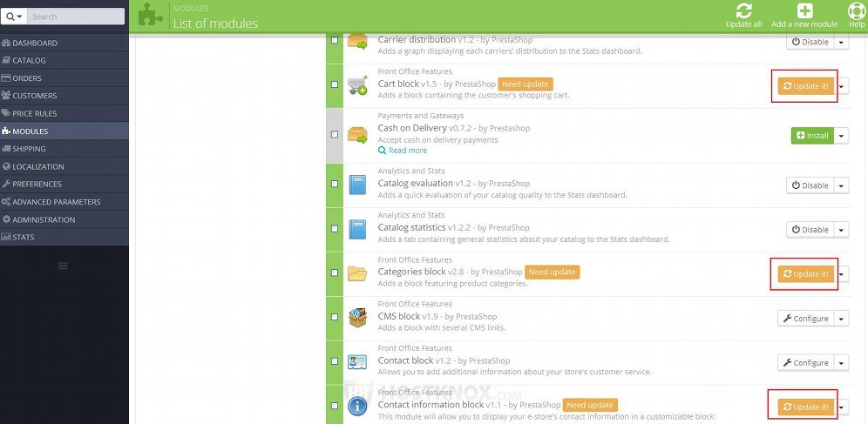This screenshot has height=424, width=868.
Task: Tick the Contact block checkbox
Action: tap(335, 361)
